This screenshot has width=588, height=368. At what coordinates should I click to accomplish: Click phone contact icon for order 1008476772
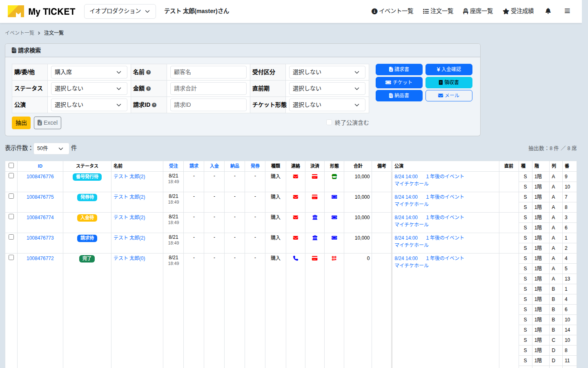coord(296,258)
